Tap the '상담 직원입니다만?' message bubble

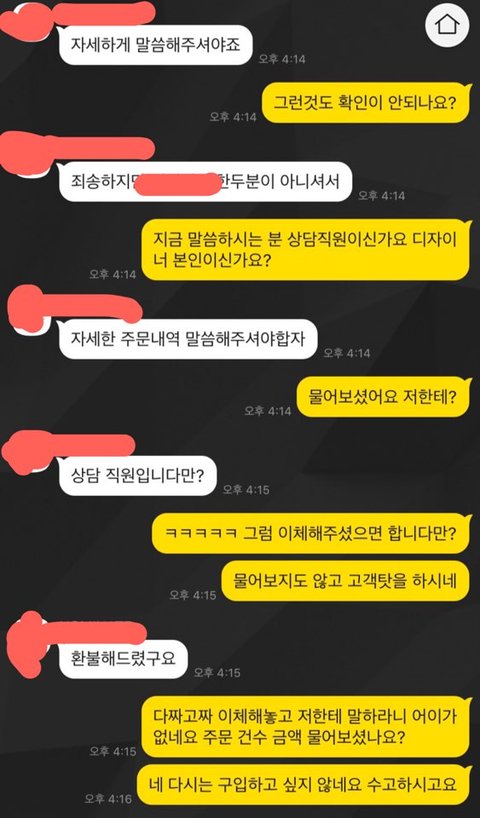(x=137, y=476)
